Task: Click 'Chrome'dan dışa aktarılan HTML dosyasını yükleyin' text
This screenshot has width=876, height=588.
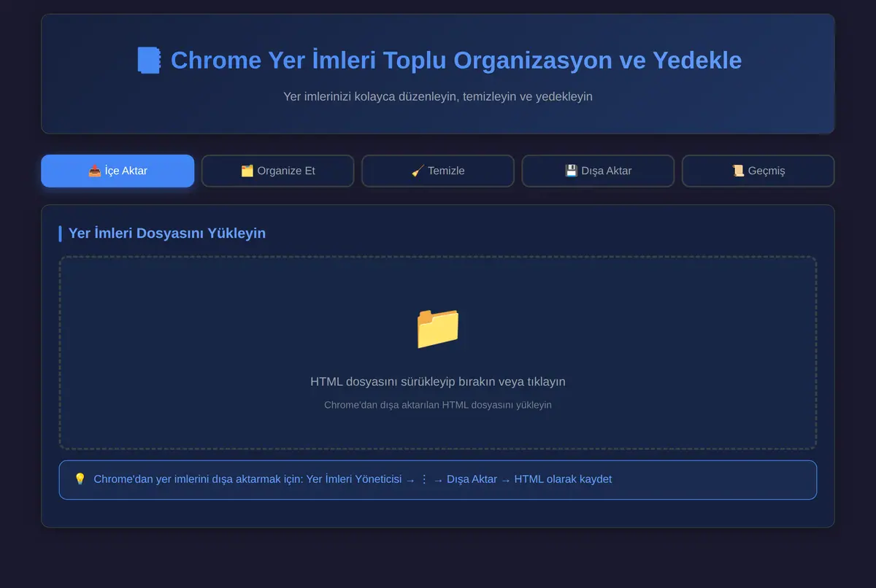Action: point(438,405)
